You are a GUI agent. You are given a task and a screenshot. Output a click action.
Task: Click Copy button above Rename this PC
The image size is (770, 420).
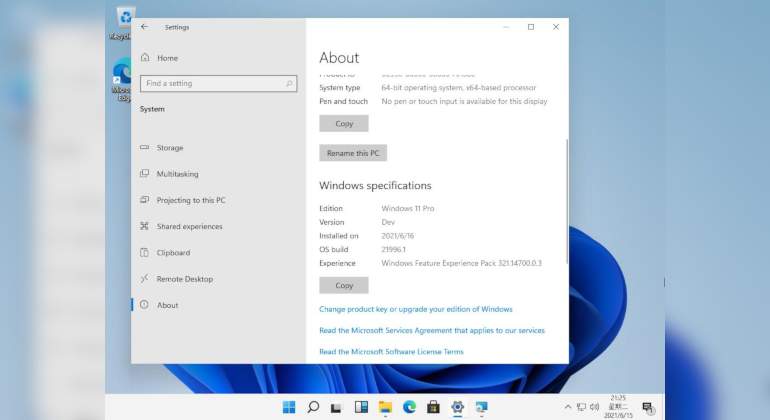click(x=344, y=123)
